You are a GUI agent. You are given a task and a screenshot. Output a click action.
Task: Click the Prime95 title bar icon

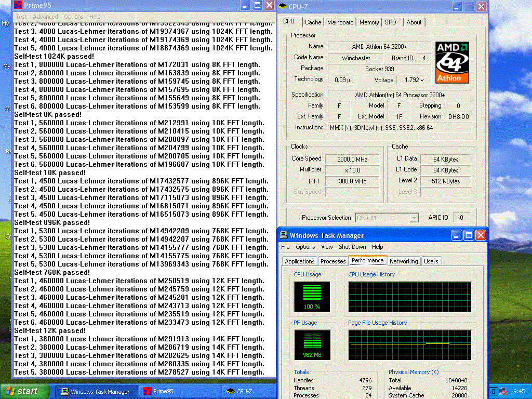(18, 5)
